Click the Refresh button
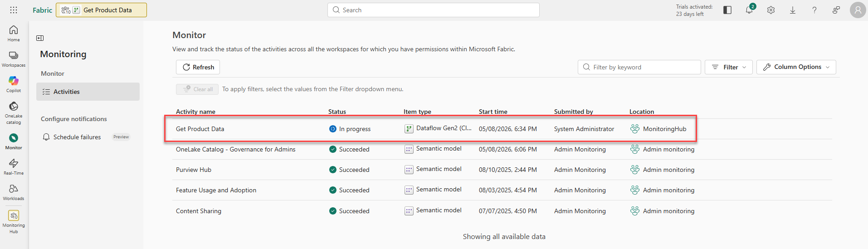 198,67
